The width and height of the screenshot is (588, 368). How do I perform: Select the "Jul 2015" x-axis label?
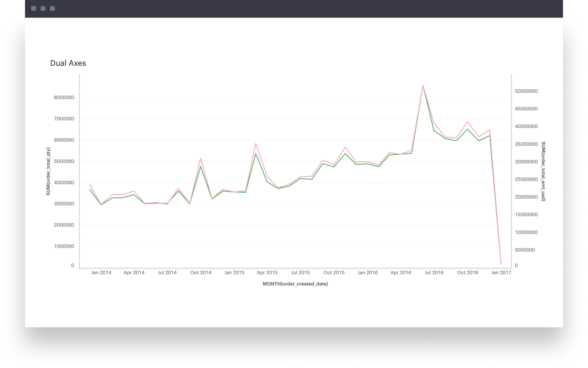(300, 272)
